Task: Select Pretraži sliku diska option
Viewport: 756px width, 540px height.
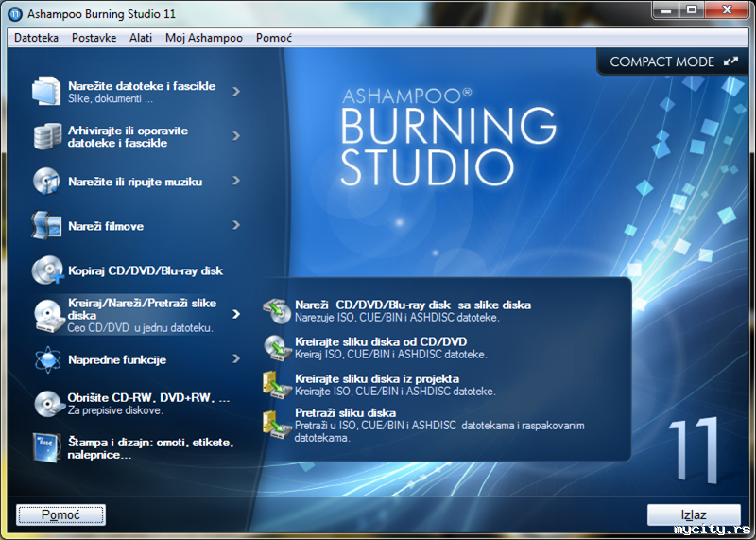Action: pos(345,413)
